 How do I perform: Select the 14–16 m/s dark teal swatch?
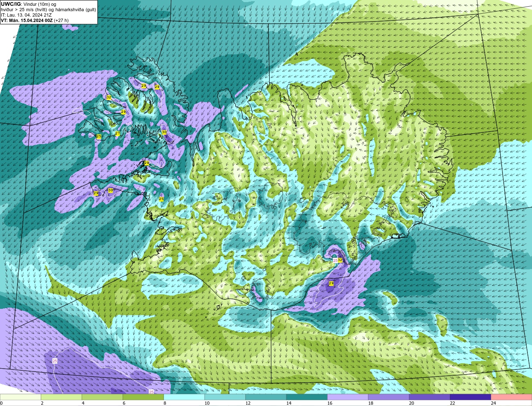[x=307, y=397]
